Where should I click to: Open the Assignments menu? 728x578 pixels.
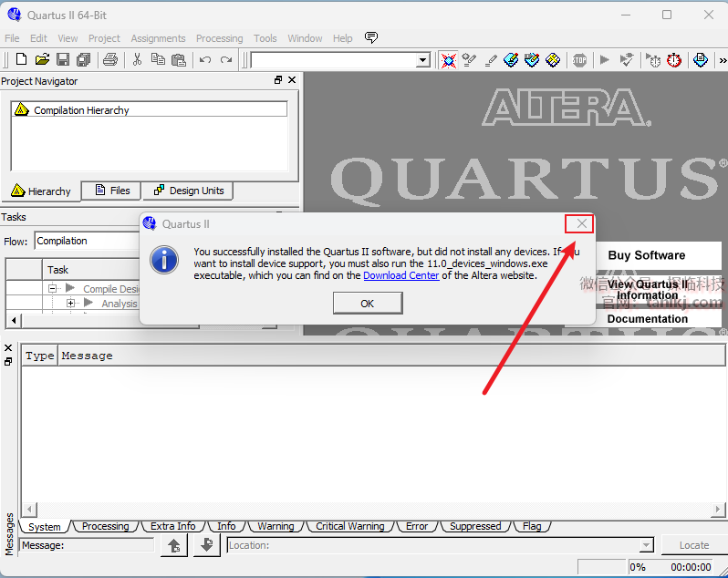(x=158, y=38)
